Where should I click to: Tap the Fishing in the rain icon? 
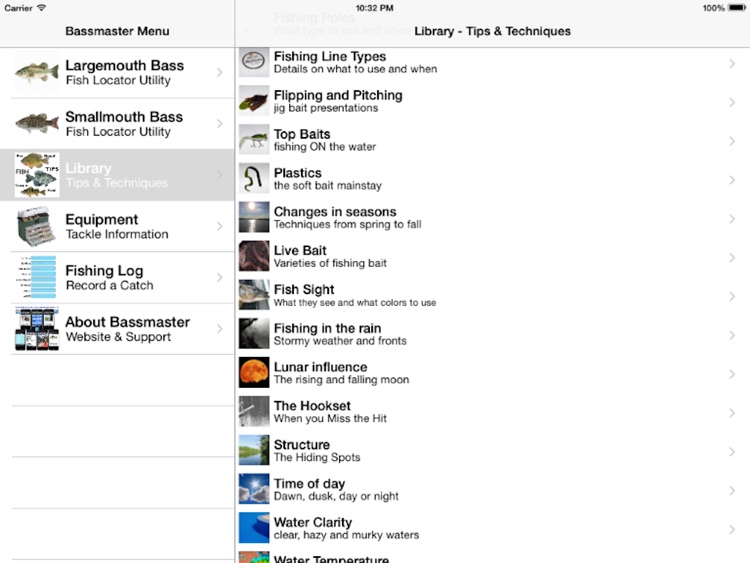click(x=254, y=333)
